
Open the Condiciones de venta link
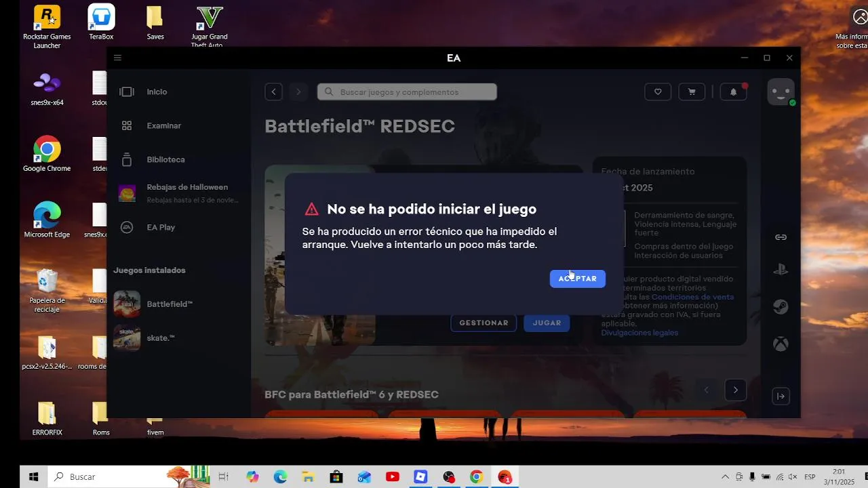pyautogui.click(x=692, y=297)
